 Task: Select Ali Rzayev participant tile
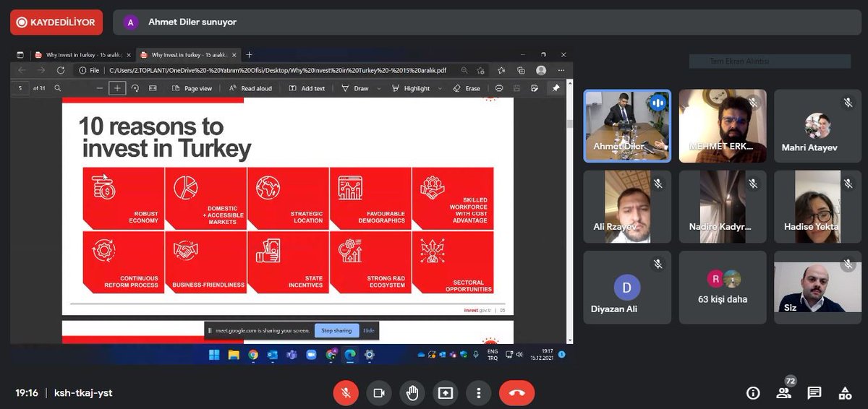click(x=627, y=207)
